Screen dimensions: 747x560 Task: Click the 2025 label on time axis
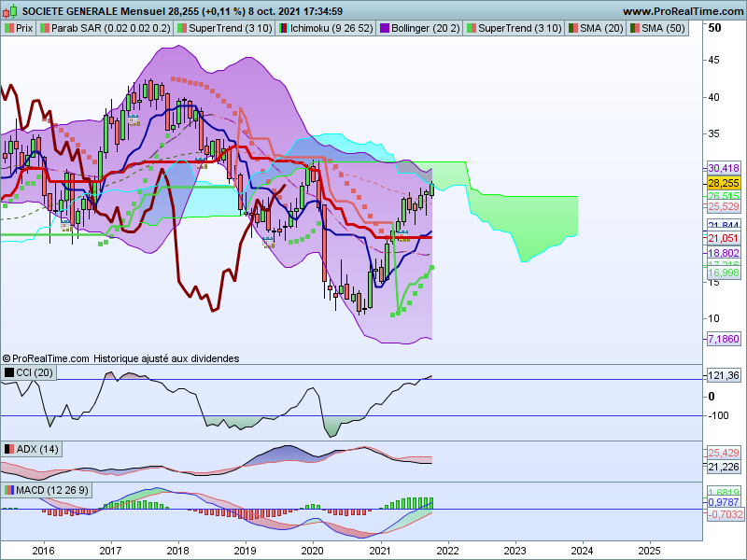click(649, 551)
